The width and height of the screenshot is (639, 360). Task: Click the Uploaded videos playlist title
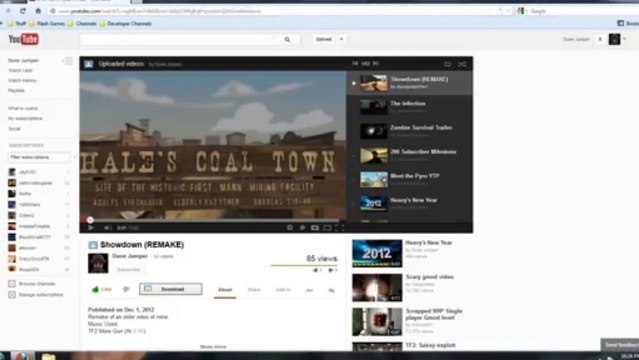click(121, 64)
